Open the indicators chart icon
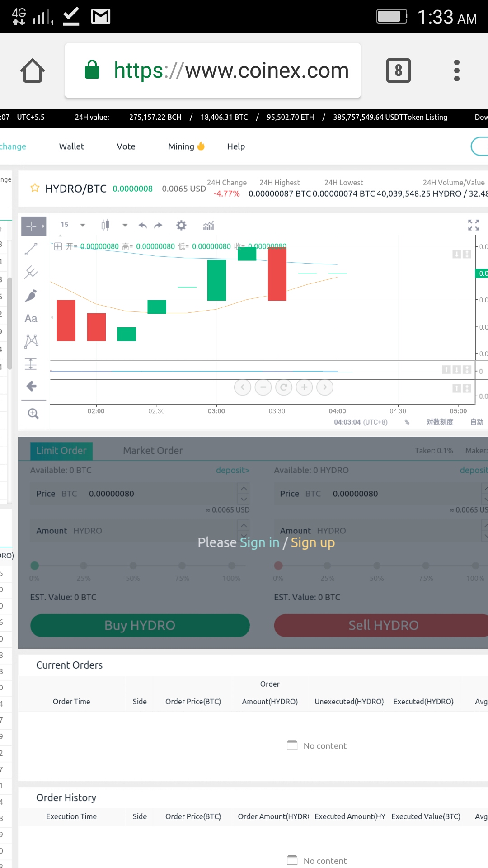This screenshot has width=488, height=868. [x=208, y=225]
